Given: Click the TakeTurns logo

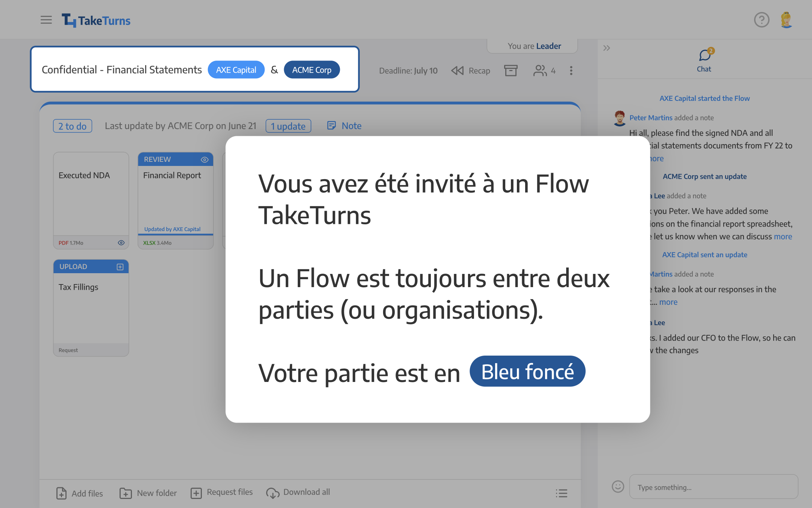Looking at the screenshot, I should (x=96, y=20).
